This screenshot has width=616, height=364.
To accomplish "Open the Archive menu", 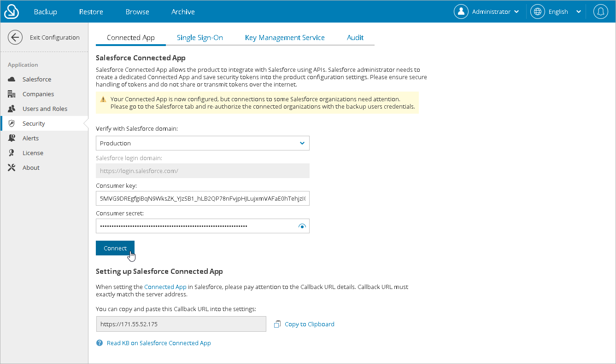I will (x=183, y=12).
